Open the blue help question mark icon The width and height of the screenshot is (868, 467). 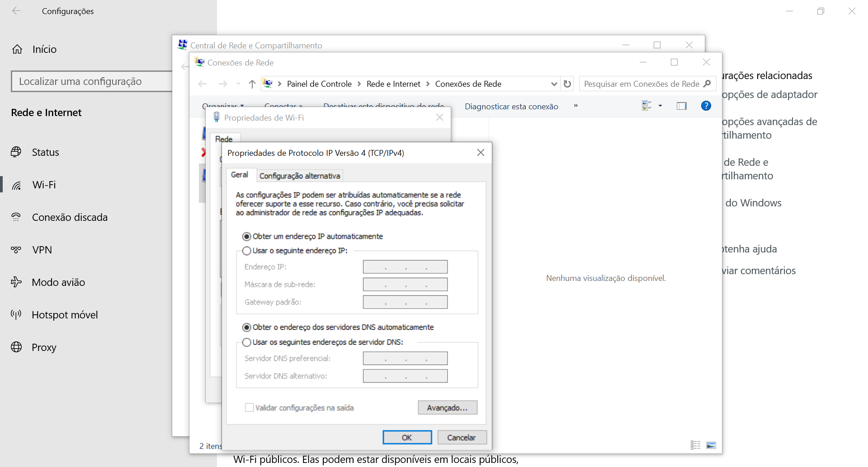[706, 106]
